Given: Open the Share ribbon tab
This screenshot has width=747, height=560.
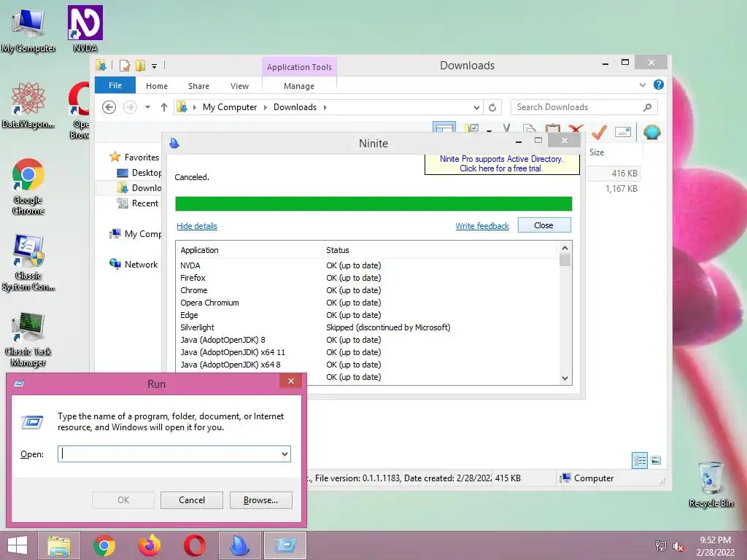Looking at the screenshot, I should tap(198, 86).
